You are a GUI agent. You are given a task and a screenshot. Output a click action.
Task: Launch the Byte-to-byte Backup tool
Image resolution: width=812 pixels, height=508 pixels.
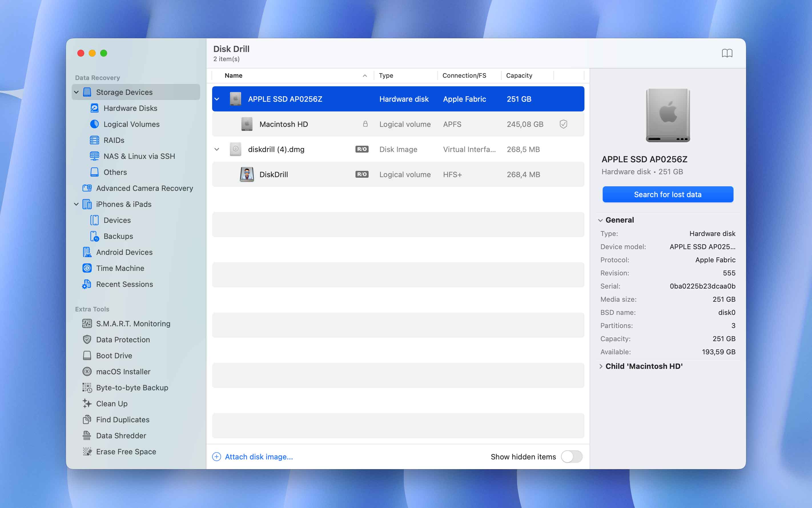point(132,387)
